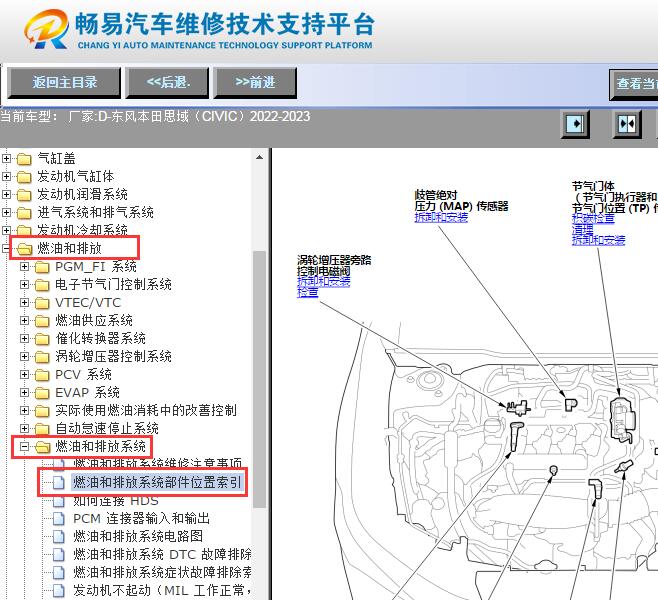Click the folder icon beside PGM_FI 系统
The width and height of the screenshot is (658, 600).
click(42, 267)
